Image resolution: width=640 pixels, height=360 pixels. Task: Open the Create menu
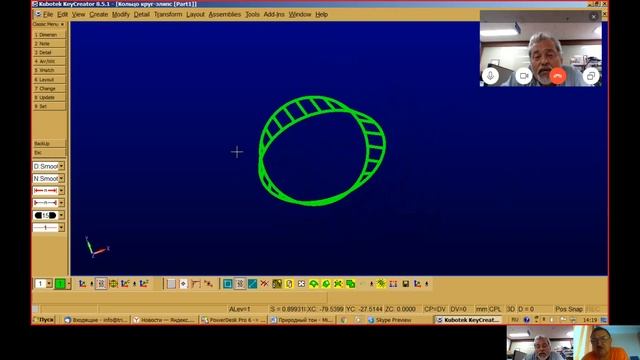[x=99, y=14]
